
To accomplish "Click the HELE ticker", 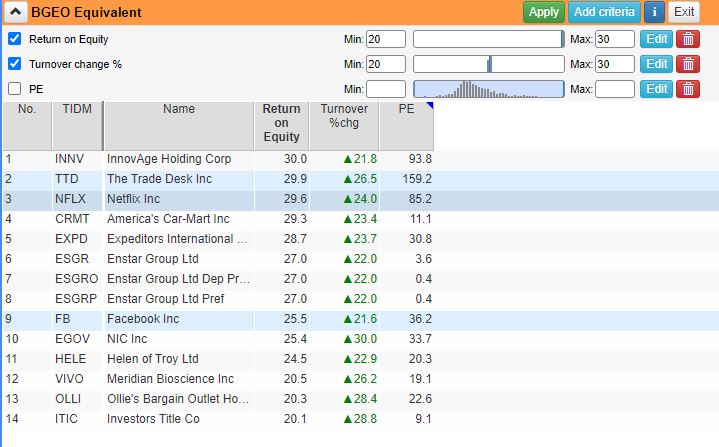I will click(x=70, y=359).
